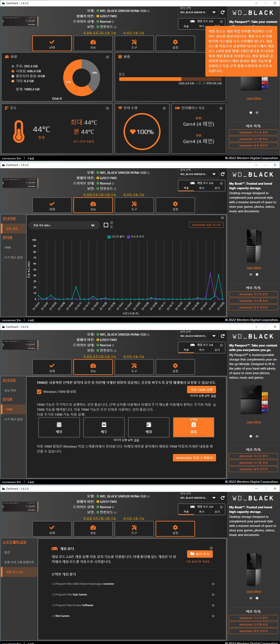Image resolution: width=280 pixels, height=644 pixels.
Task: Click My Book drive thumbnail in chart window
Action: pyautogui.click(x=254, y=246)
